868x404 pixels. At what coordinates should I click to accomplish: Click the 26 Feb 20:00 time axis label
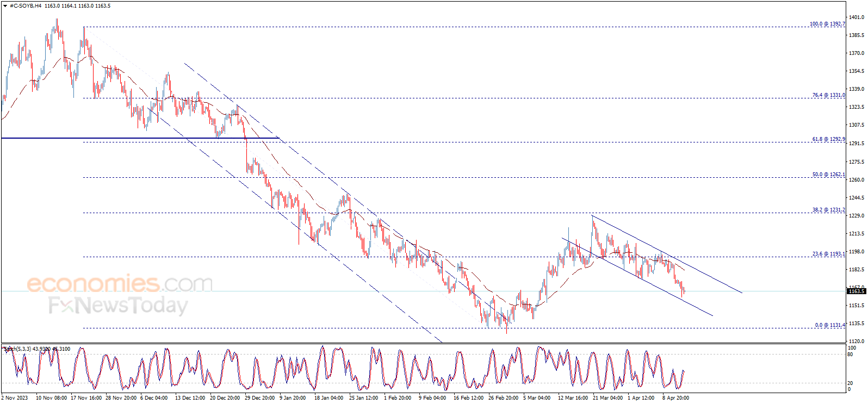(504, 398)
